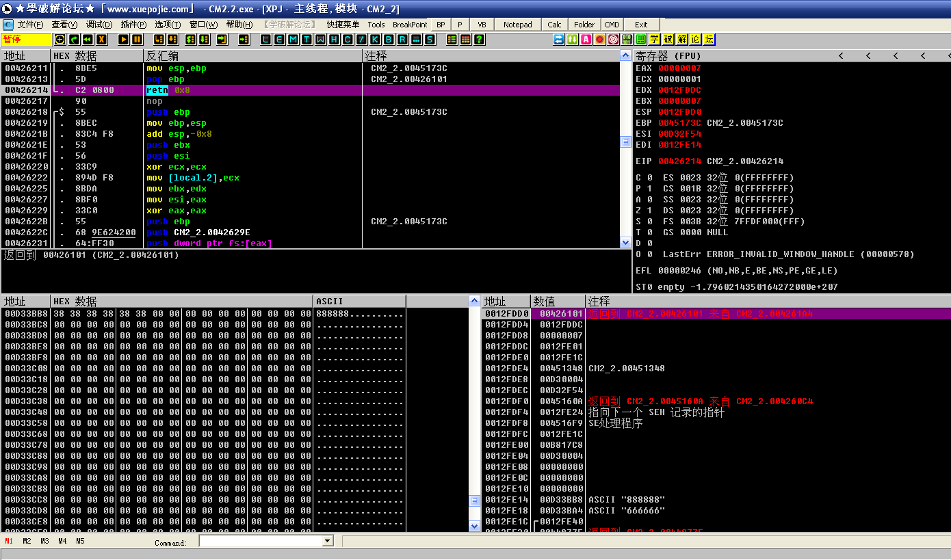Select stack row ASCII "666666"
This screenshot has width=951, height=560.
point(717,511)
